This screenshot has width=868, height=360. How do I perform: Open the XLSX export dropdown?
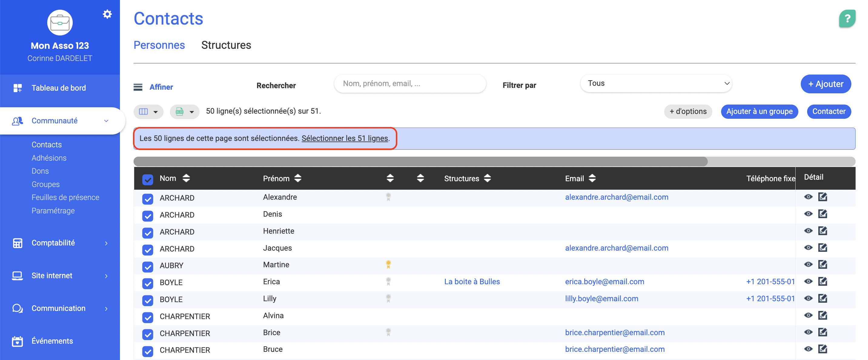click(x=185, y=112)
